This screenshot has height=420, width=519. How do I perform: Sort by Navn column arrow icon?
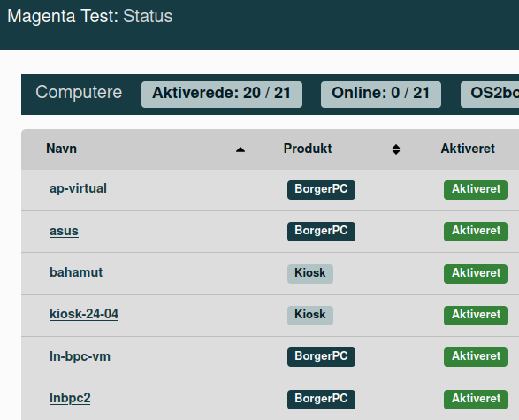(240, 150)
